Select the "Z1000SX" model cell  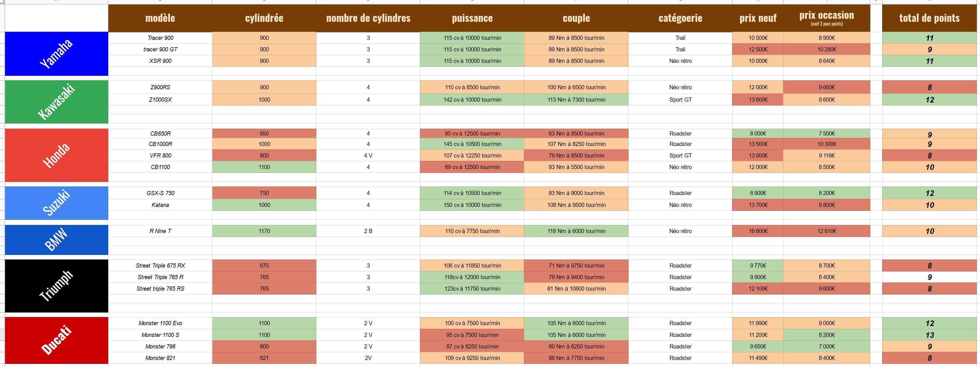tap(160, 100)
